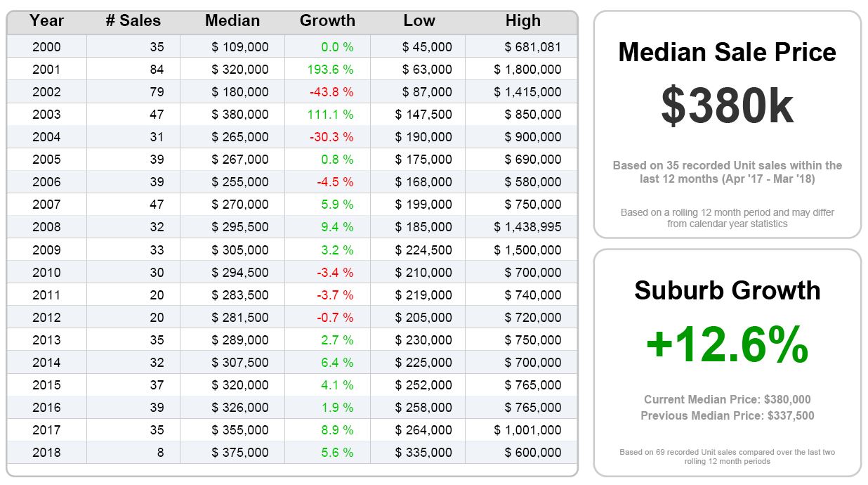Select the 2008 high of $ 1,438,995

pos(527,227)
